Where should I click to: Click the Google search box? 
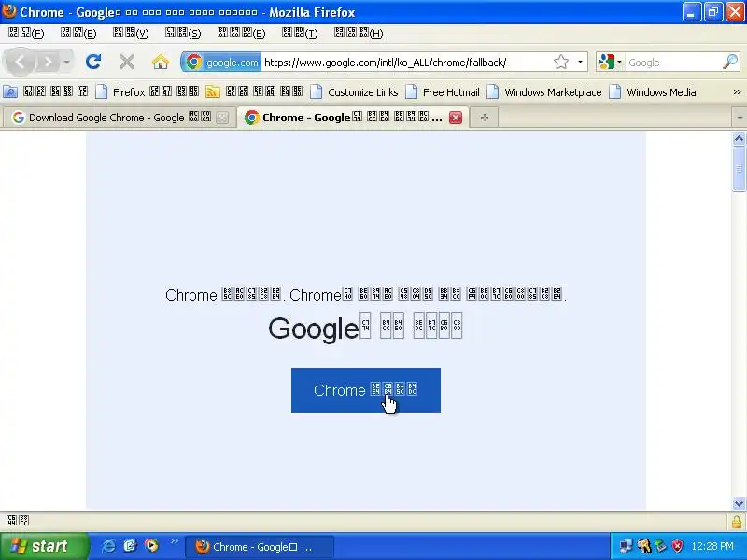click(672, 63)
